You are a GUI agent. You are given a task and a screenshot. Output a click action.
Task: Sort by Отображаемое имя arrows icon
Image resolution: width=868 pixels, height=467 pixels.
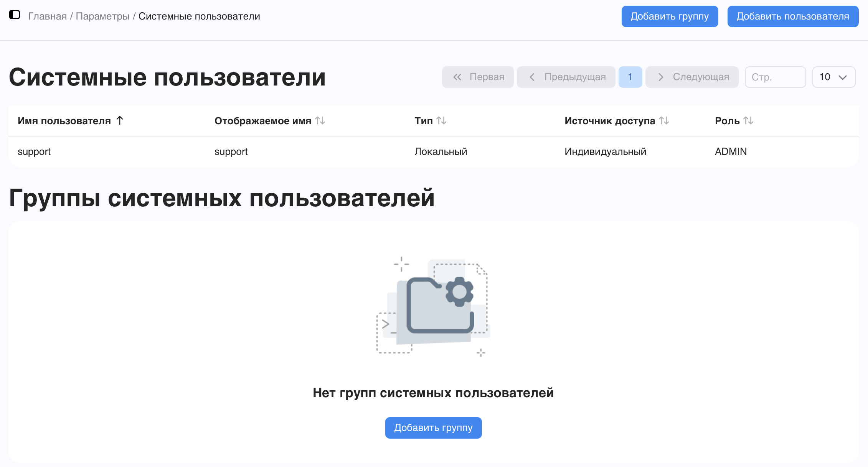320,121
